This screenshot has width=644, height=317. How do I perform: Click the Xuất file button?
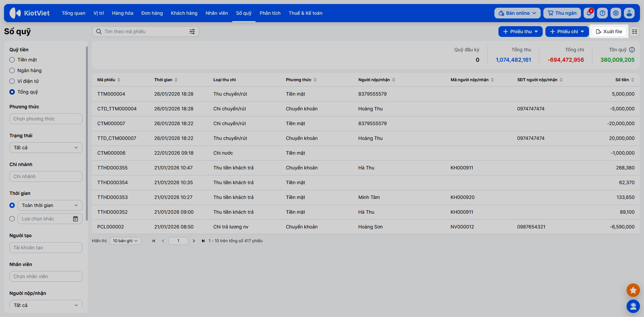click(x=609, y=32)
